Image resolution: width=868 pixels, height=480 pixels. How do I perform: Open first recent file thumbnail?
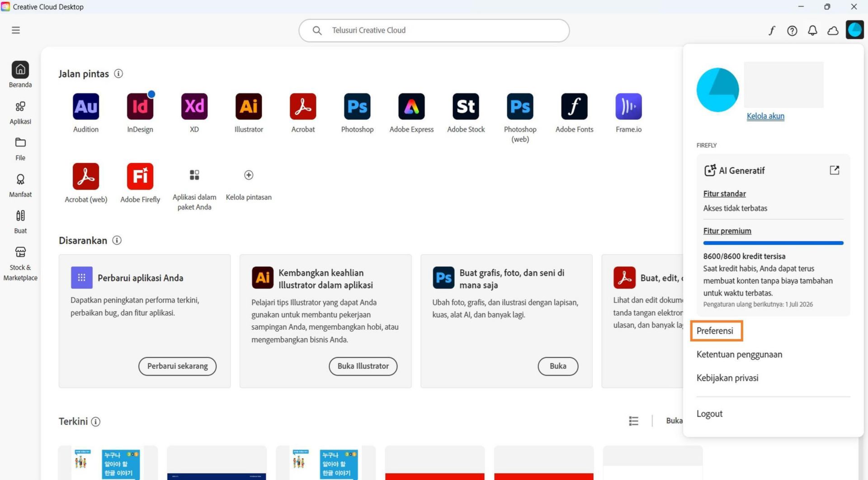[108, 463]
